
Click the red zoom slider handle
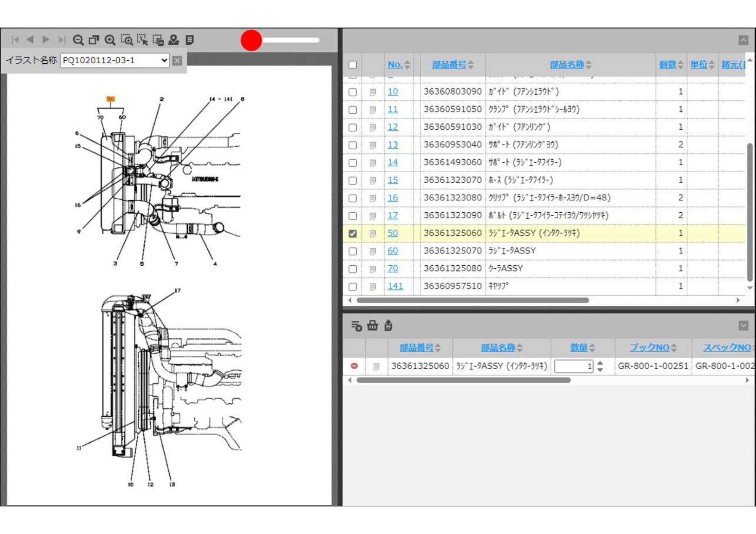[251, 40]
